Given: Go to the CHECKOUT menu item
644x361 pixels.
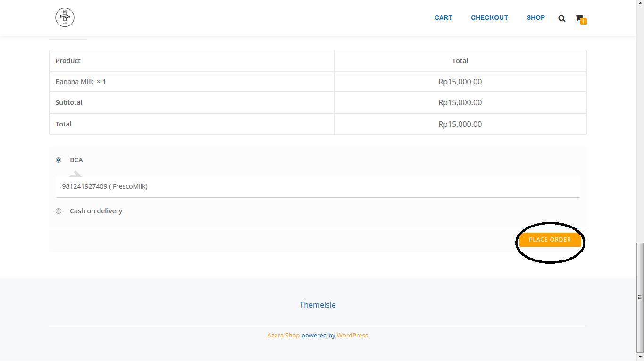Looking at the screenshot, I should click(489, 17).
